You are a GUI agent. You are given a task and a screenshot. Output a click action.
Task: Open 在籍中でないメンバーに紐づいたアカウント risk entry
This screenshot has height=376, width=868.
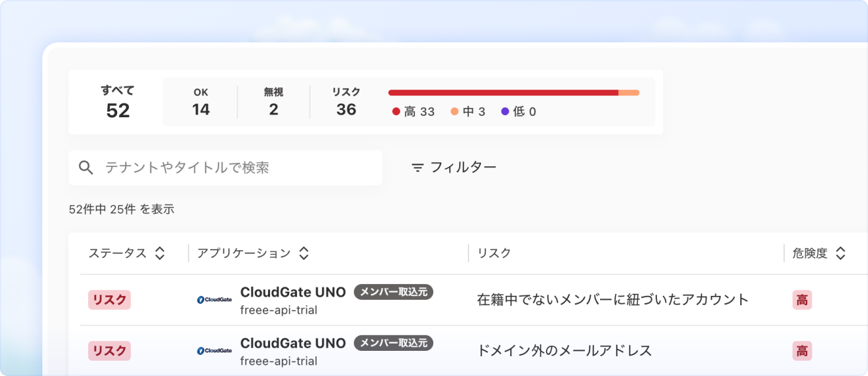613,300
